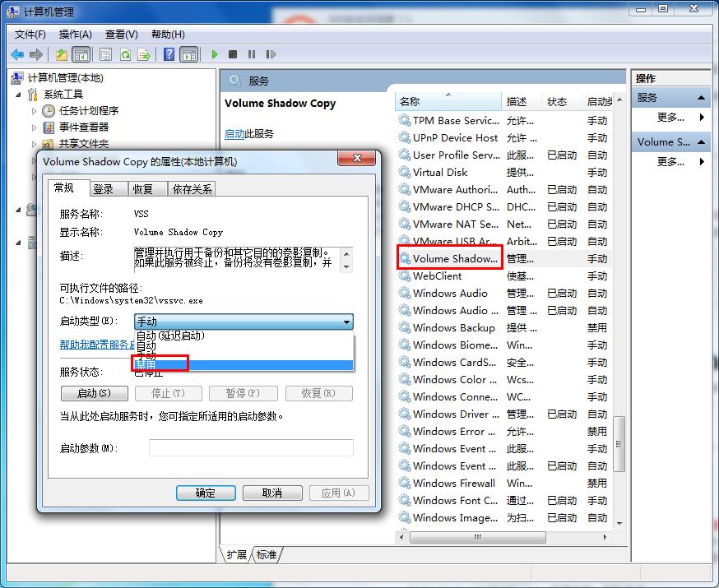Click the Back arrow toolbar icon
The image size is (719, 588).
[x=17, y=55]
